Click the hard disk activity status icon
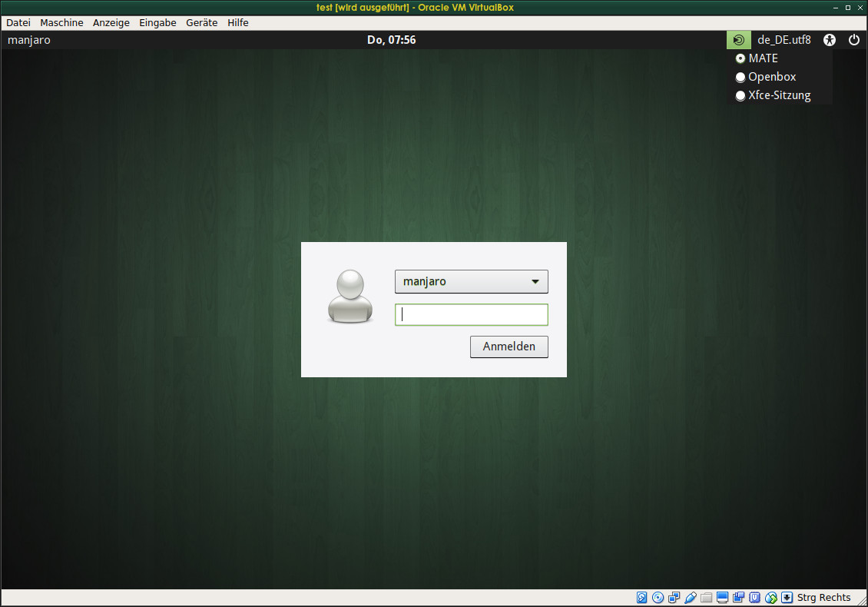This screenshot has height=607, width=868. [x=642, y=598]
